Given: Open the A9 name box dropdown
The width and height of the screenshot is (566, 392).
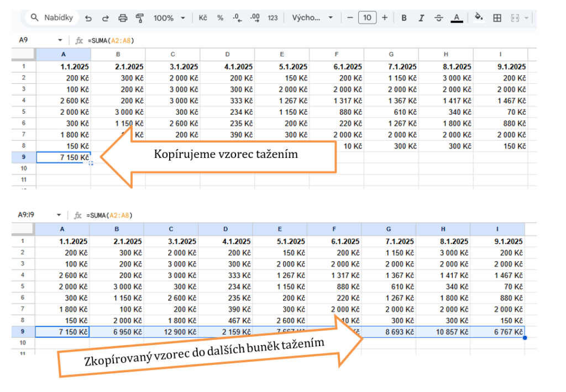Looking at the screenshot, I should point(60,40).
